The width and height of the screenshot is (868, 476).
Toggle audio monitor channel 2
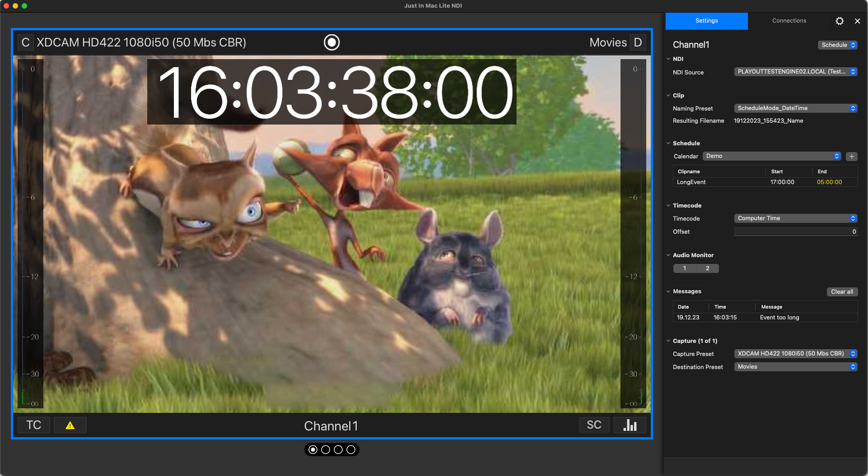(x=708, y=268)
